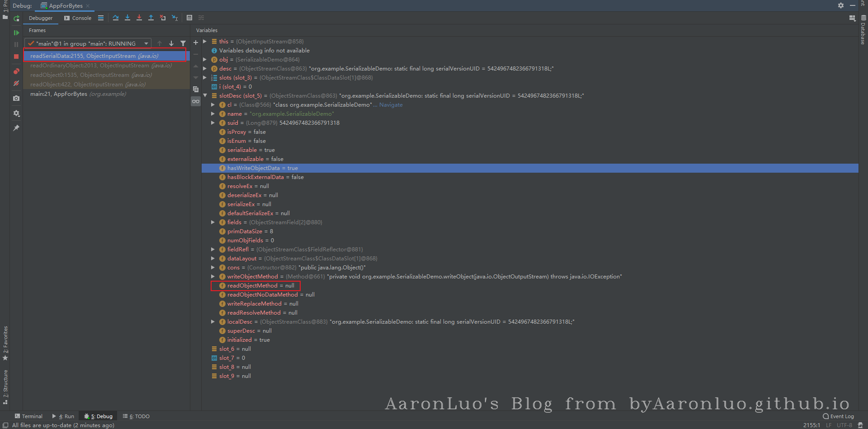Switch to the Console tab

tap(78, 18)
